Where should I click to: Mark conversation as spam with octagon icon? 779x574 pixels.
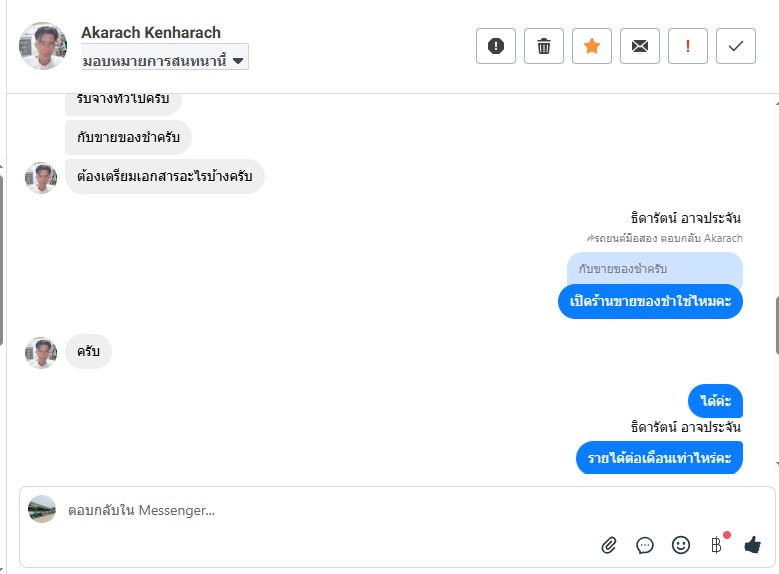pyautogui.click(x=496, y=46)
